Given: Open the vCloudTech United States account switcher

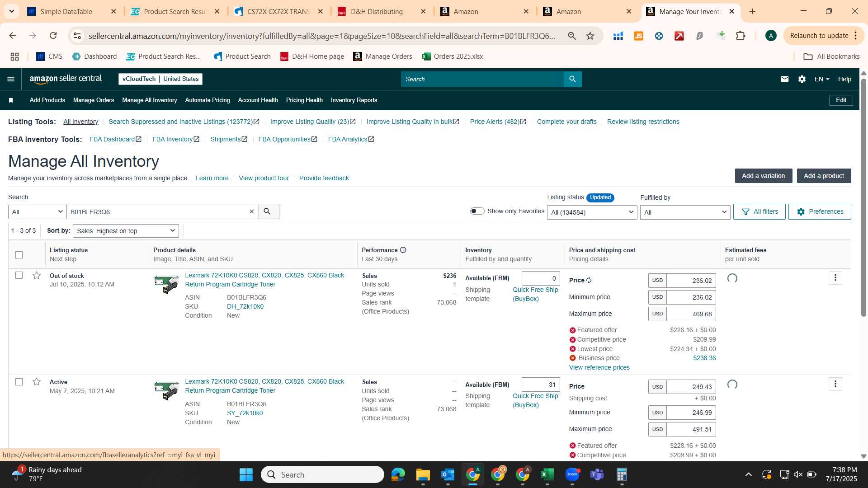Looking at the screenshot, I should 160,79.
